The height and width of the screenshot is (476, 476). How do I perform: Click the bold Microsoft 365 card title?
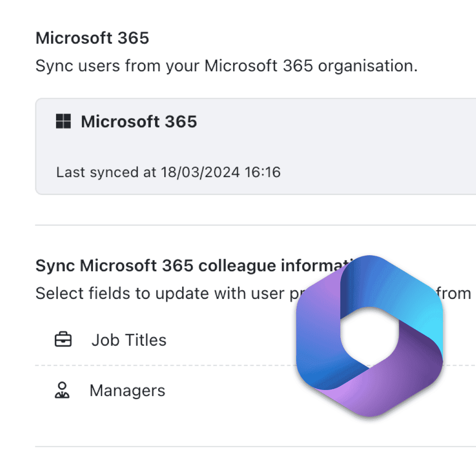[139, 121]
